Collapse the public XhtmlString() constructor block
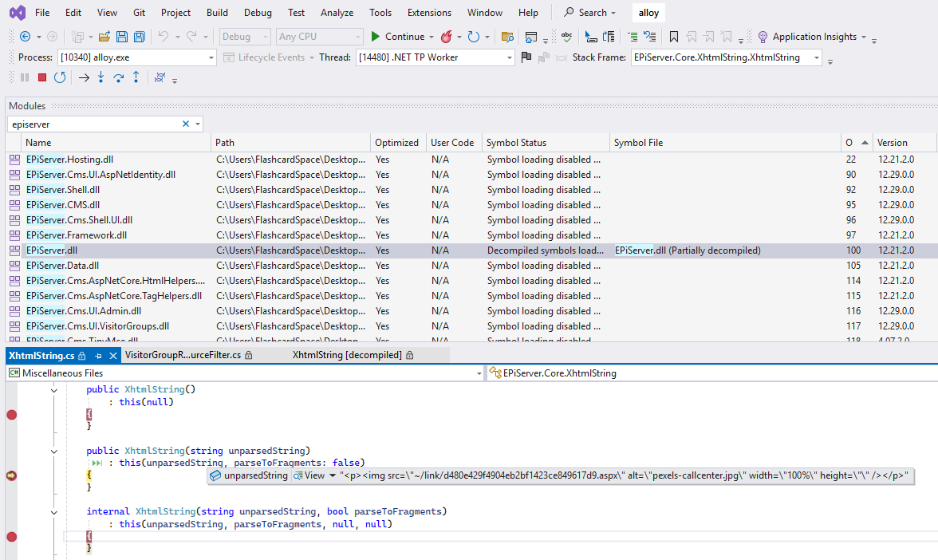This screenshot has height=560, width=938. [54, 390]
